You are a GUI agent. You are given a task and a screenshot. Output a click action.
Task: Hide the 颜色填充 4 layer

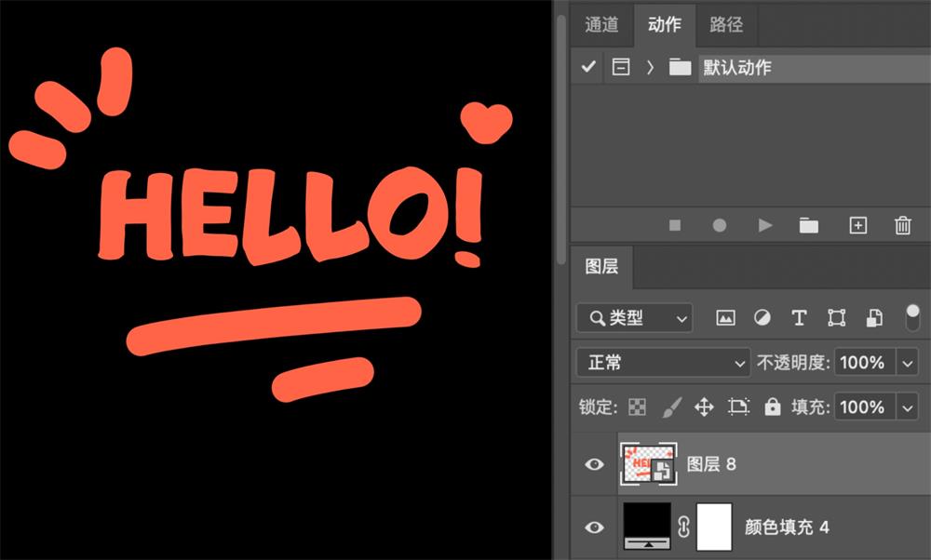[594, 527]
